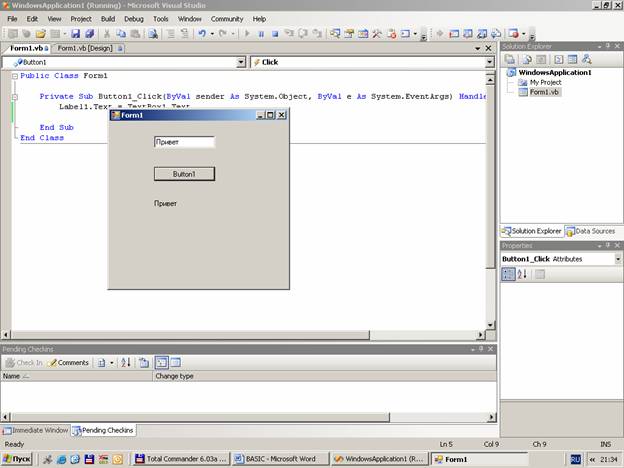Toggle Alphabetical sort in Properties panel
The height and width of the screenshot is (468, 624).
(522, 274)
